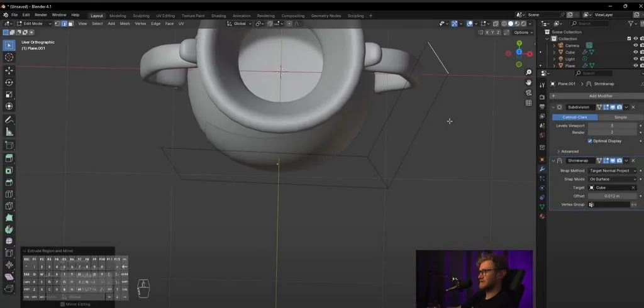Image resolution: width=644 pixels, height=308 pixels.
Task: Select Catmull-Clark subdivision type
Action: point(575,117)
